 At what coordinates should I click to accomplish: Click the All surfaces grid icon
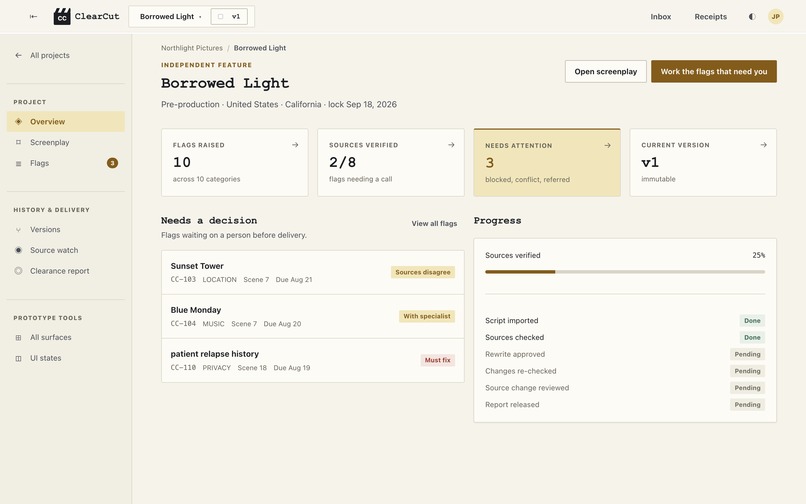pyautogui.click(x=19, y=338)
